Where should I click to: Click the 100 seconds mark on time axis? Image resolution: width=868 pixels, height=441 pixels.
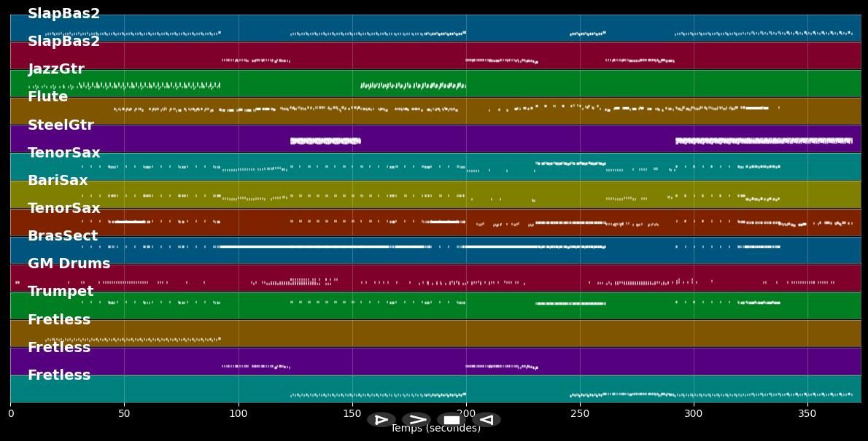point(239,413)
